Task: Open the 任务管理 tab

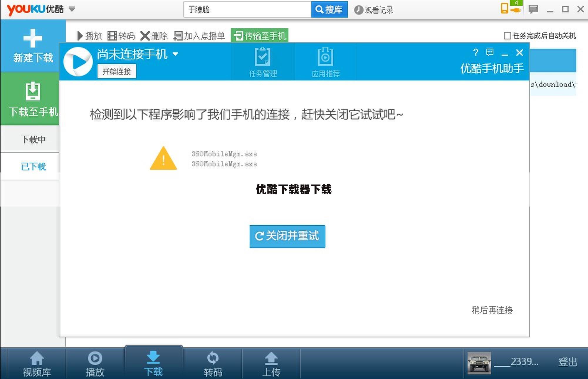Action: pos(263,62)
